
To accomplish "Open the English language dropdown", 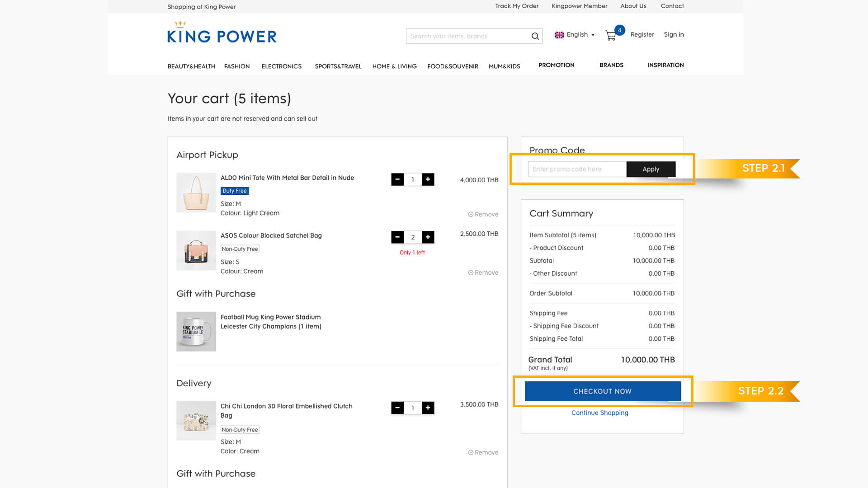I will coord(580,35).
